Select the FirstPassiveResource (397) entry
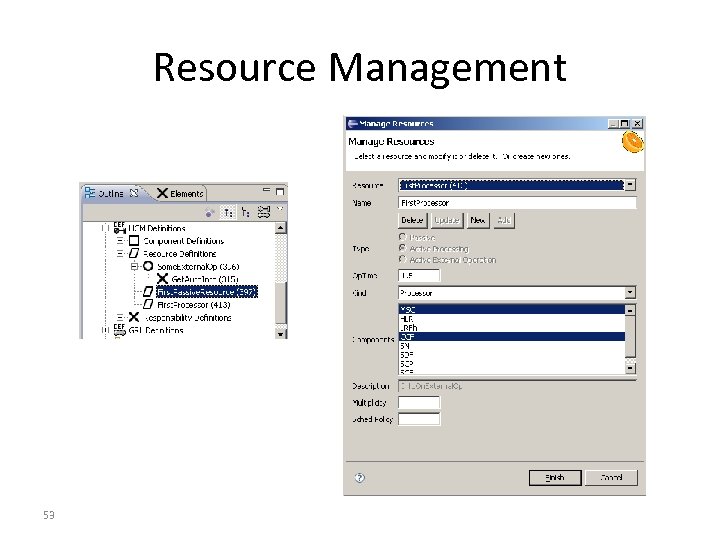The height and width of the screenshot is (540, 720). 207,292
